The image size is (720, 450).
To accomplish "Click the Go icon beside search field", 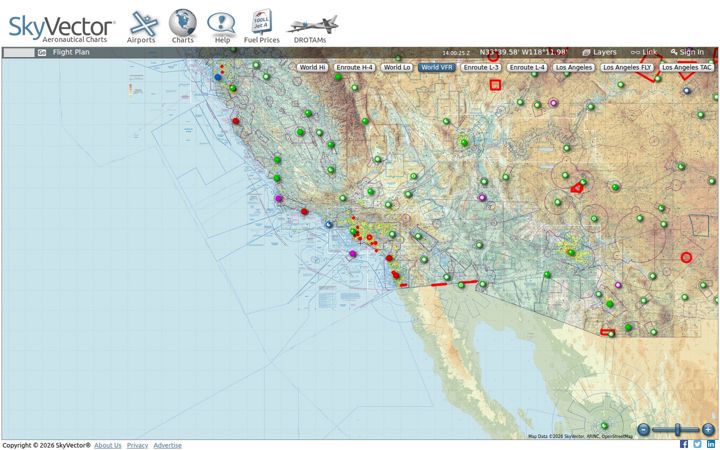I will 42,52.
